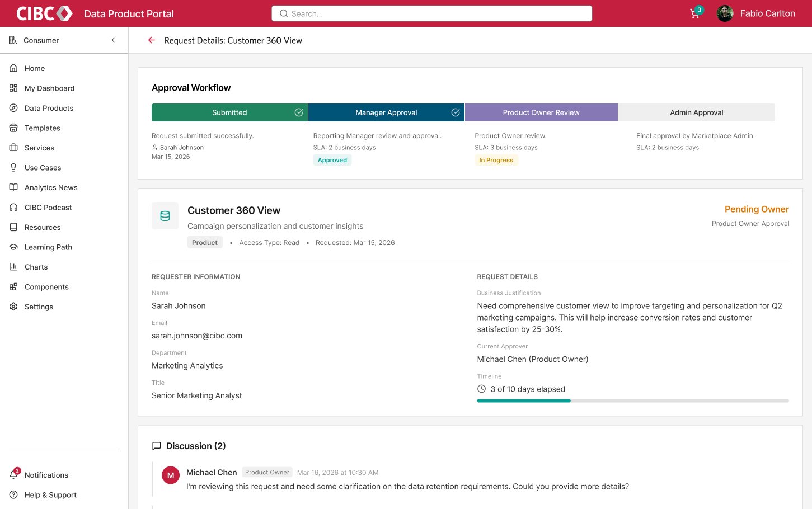Click the Fabio Carlton user name

[767, 13]
